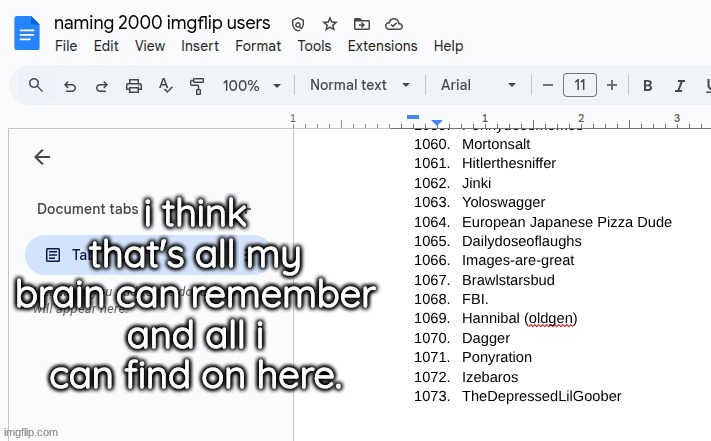The height and width of the screenshot is (441, 711).
Task: Click list entry 'FBI.'
Action: (475, 299)
